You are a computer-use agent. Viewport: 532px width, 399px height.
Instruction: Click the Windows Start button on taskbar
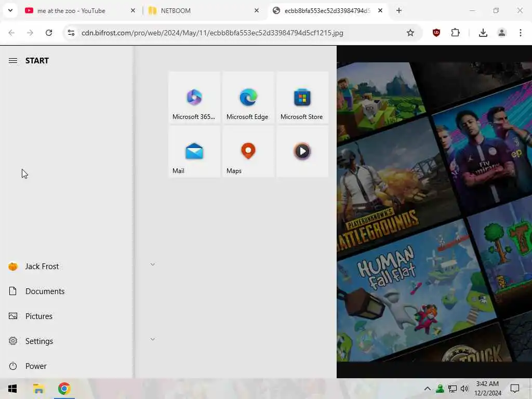tap(12, 389)
